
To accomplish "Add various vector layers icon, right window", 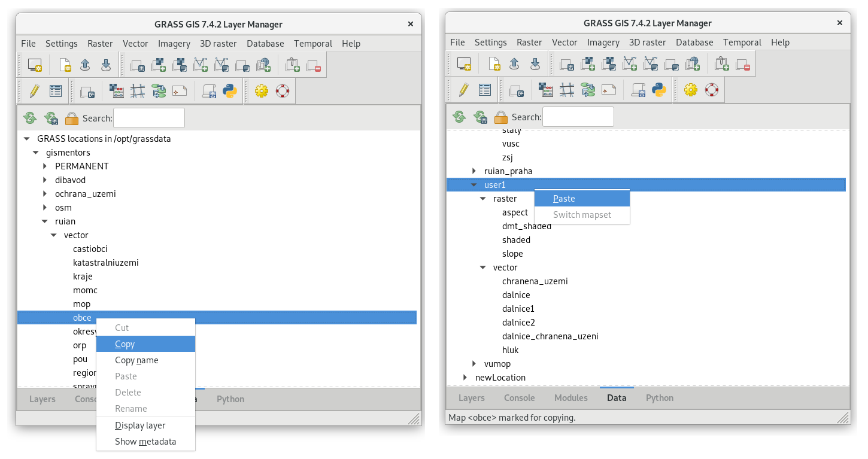I will 651,63.
